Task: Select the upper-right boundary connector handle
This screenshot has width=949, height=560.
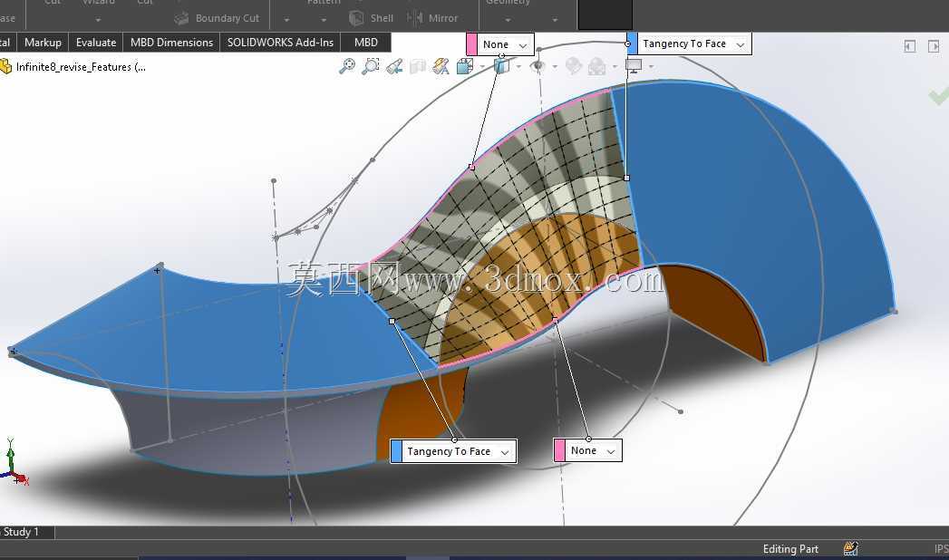Action: tap(626, 178)
